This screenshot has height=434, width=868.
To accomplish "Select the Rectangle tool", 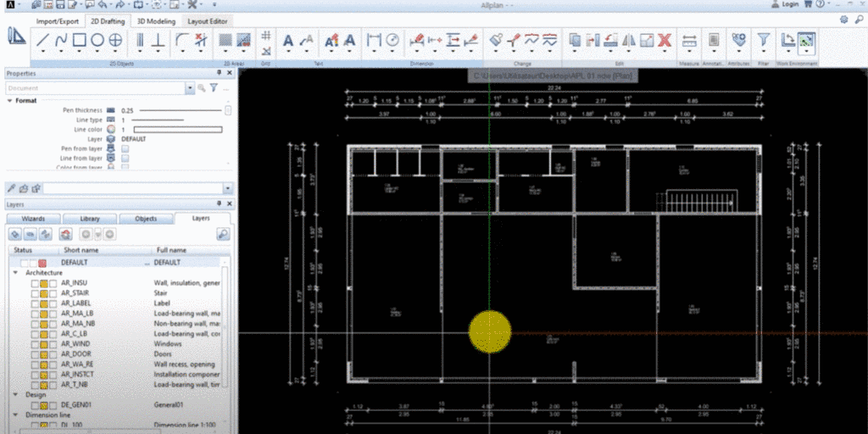I will click(80, 40).
